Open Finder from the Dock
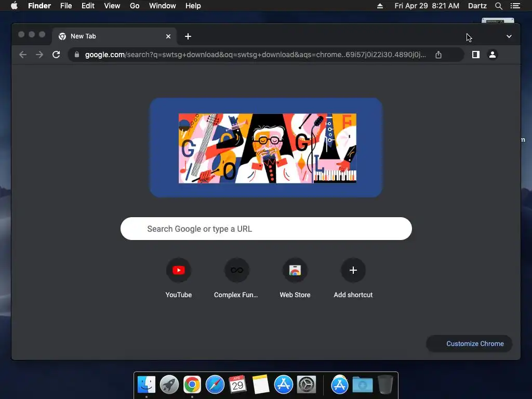532x399 pixels. pos(147,384)
